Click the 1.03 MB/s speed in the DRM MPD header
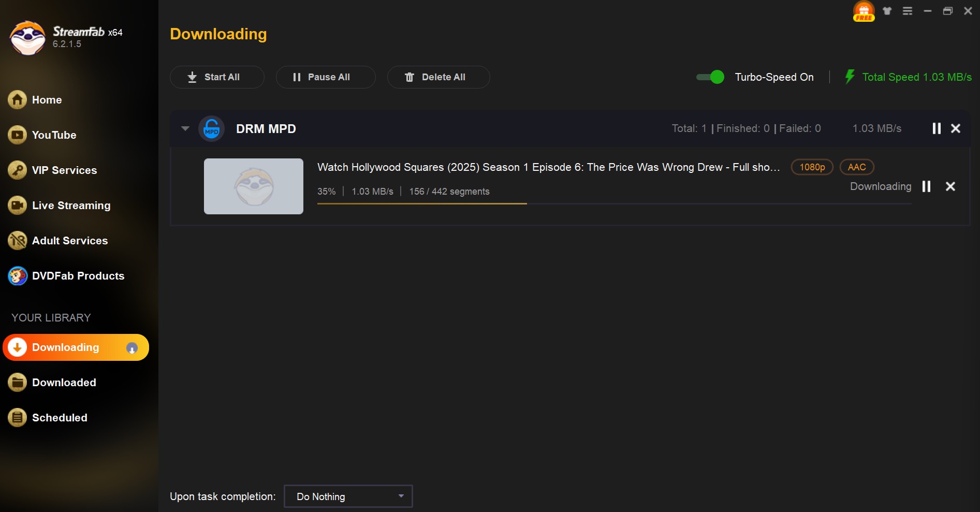This screenshot has width=980, height=512. pos(877,128)
